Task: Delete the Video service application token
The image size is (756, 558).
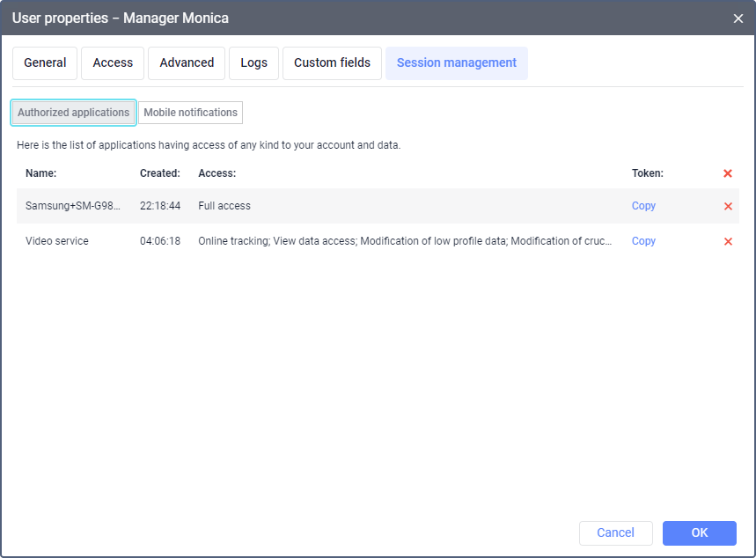Action: click(x=728, y=241)
